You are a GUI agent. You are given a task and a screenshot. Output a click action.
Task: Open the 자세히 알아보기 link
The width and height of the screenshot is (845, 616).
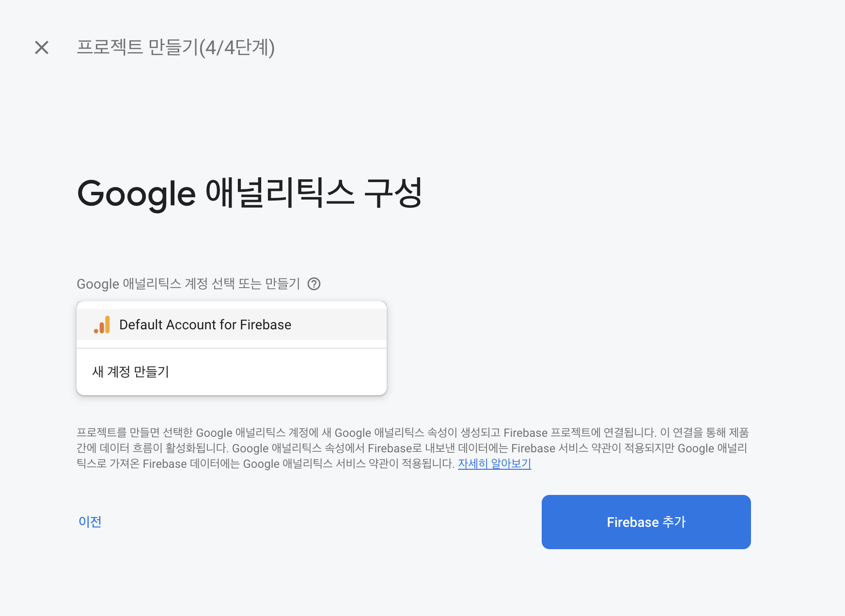point(494,463)
